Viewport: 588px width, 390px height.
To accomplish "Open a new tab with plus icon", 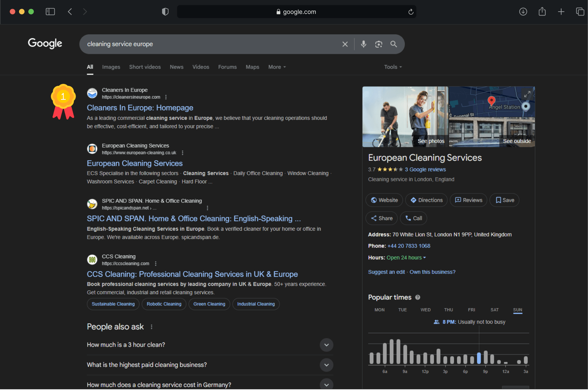I will [561, 12].
